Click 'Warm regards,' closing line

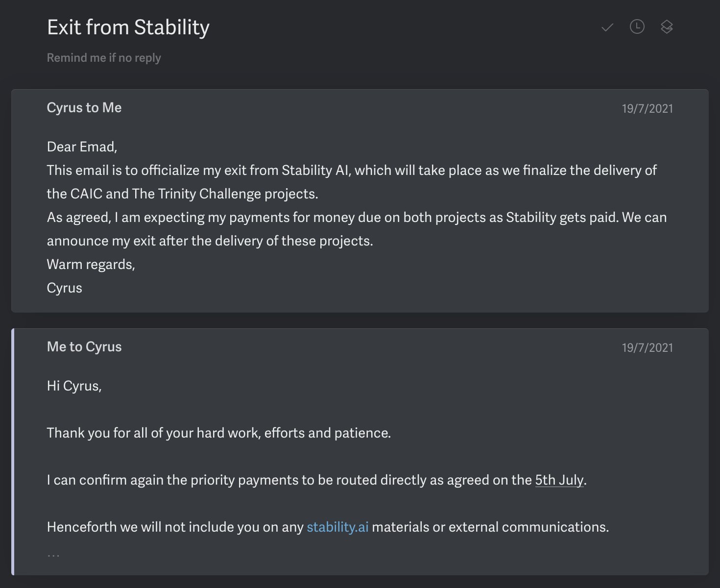91,264
